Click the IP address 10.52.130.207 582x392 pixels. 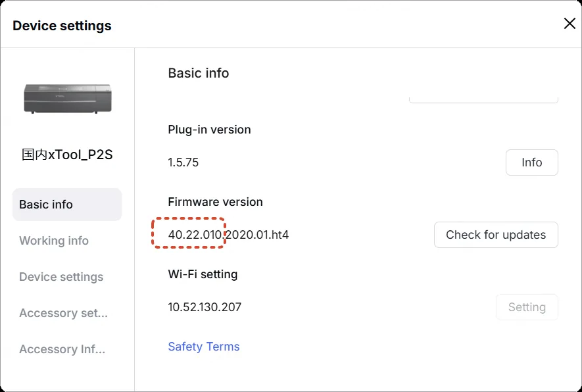pos(205,307)
